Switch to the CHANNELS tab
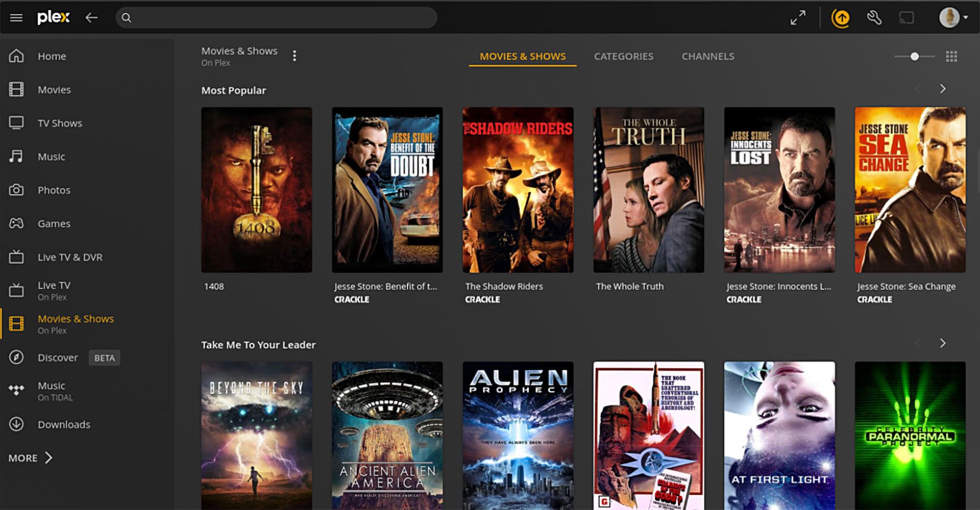The width and height of the screenshot is (980, 510). coord(708,56)
